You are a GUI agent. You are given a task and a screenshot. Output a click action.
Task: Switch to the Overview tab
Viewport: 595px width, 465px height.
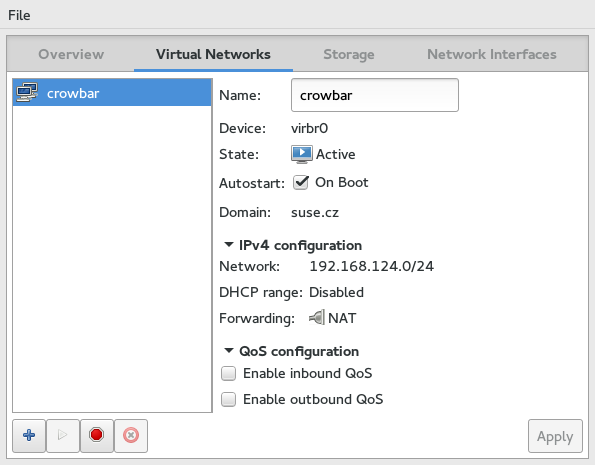click(x=71, y=54)
